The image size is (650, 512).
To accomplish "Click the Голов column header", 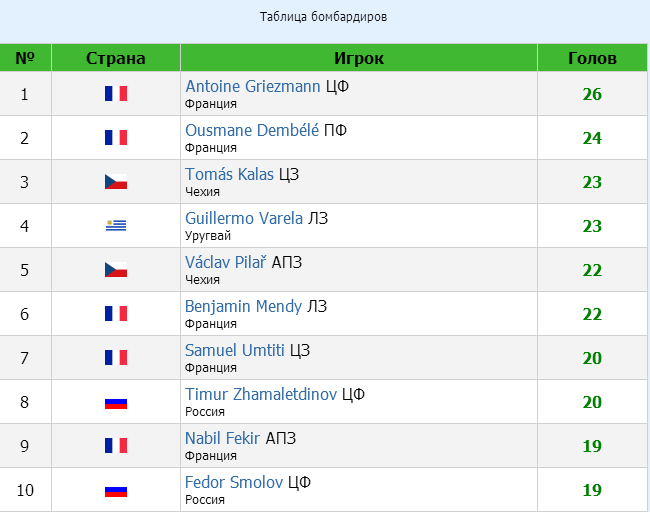I will pos(592,58).
